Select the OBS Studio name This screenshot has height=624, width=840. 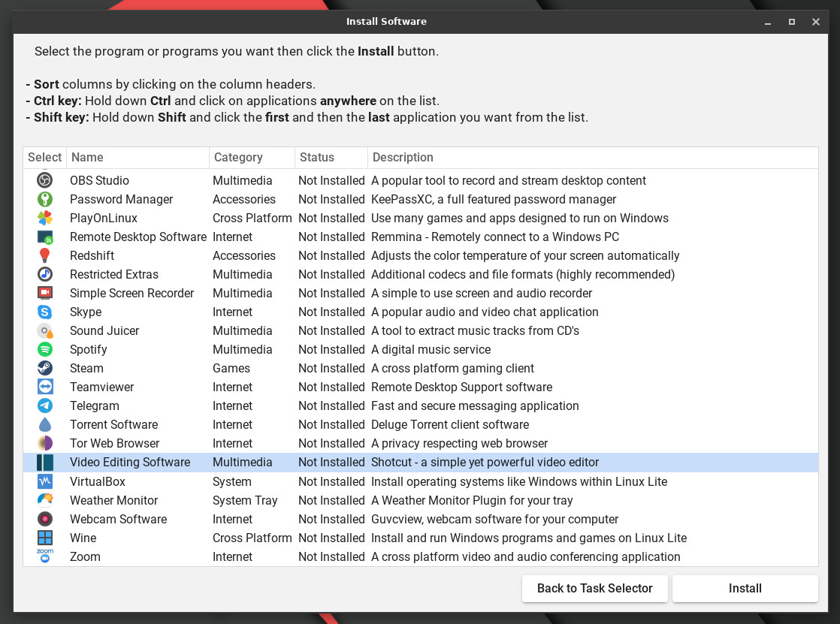tap(100, 180)
